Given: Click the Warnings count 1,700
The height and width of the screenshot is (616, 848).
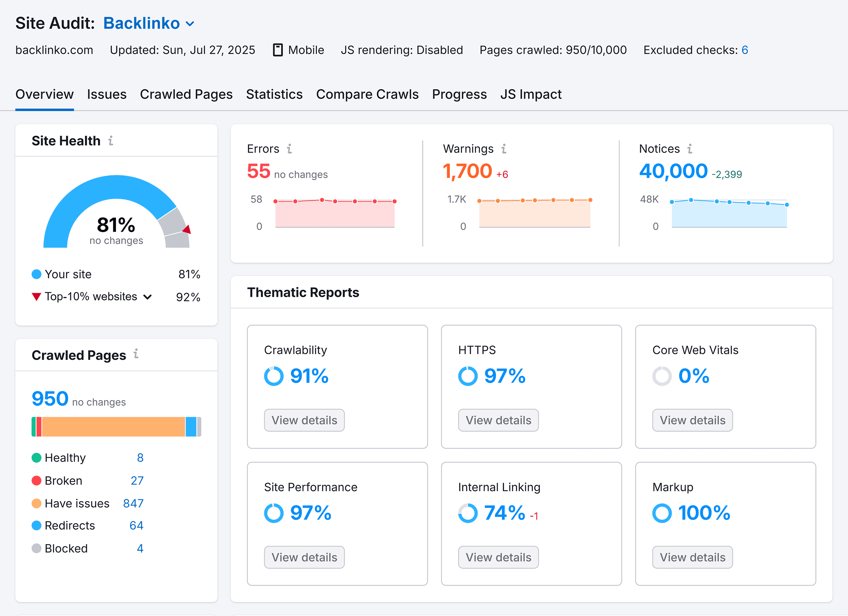Looking at the screenshot, I should [x=467, y=171].
